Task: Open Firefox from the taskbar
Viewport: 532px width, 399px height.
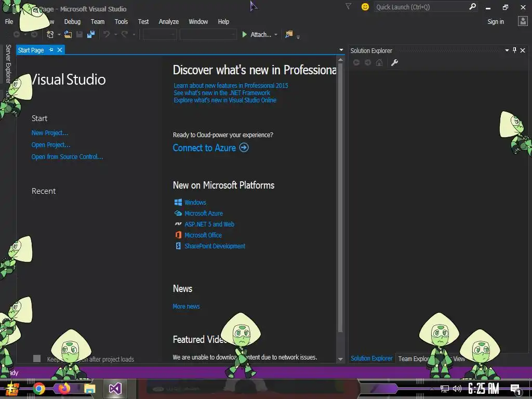Action: coord(64,389)
